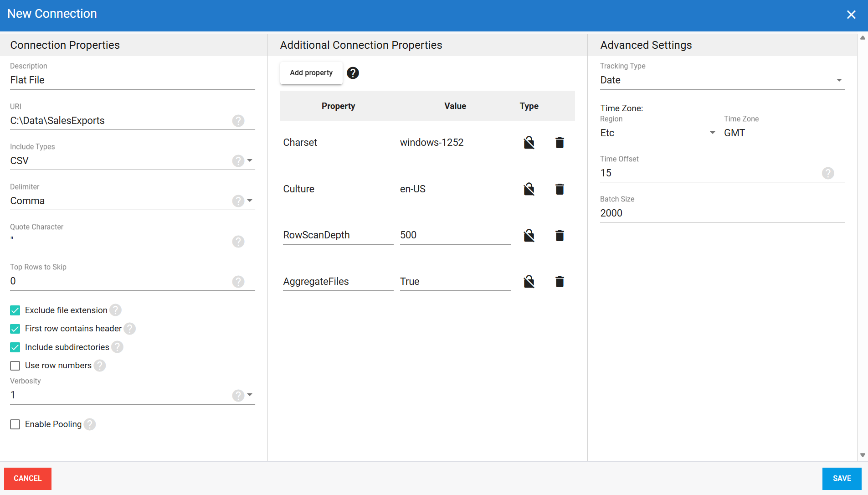Toggle the lock type icon for Charset
Viewport: 868px width, 495px height.
point(529,143)
